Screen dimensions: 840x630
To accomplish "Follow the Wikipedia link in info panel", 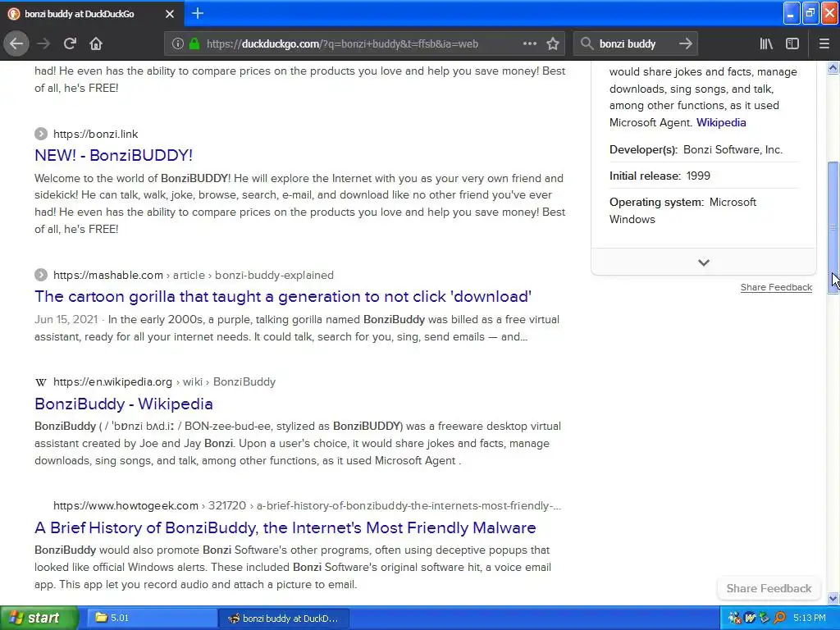I will tap(720, 123).
